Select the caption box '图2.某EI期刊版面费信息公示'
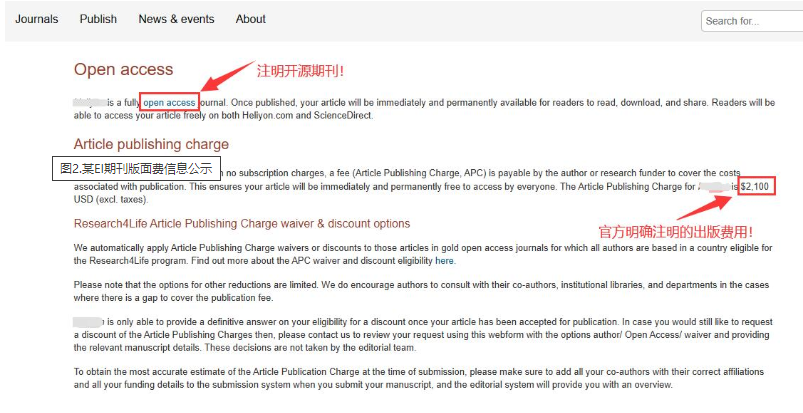The image size is (803, 413). pyautogui.click(x=136, y=168)
